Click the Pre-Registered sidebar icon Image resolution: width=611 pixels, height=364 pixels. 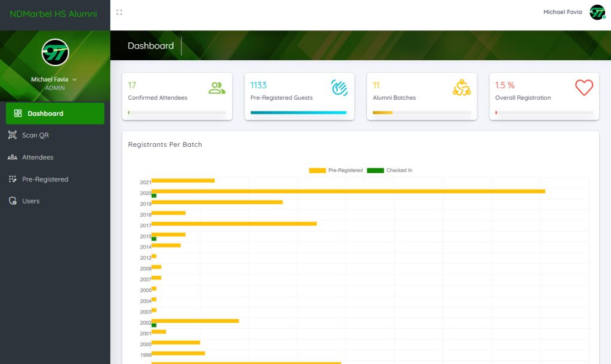[x=12, y=179]
